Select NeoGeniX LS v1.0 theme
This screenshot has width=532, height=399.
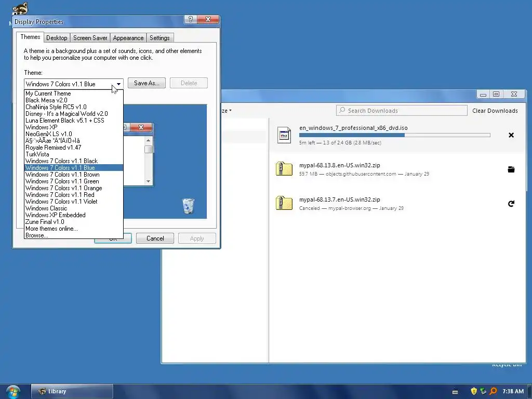point(74,134)
